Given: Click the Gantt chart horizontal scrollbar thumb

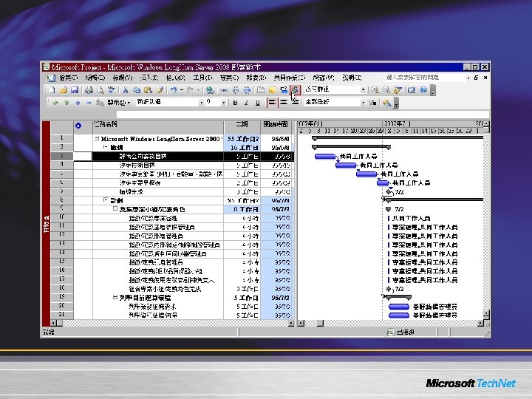Looking at the screenshot, I should [320, 323].
